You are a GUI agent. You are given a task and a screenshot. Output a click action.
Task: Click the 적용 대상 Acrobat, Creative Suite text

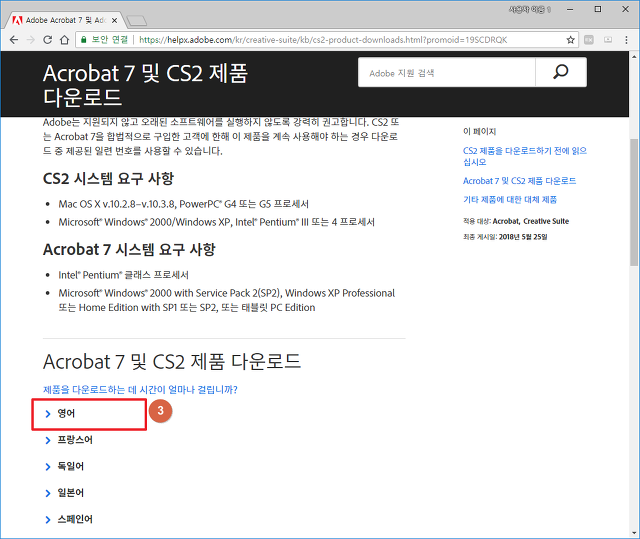[x=516, y=221]
